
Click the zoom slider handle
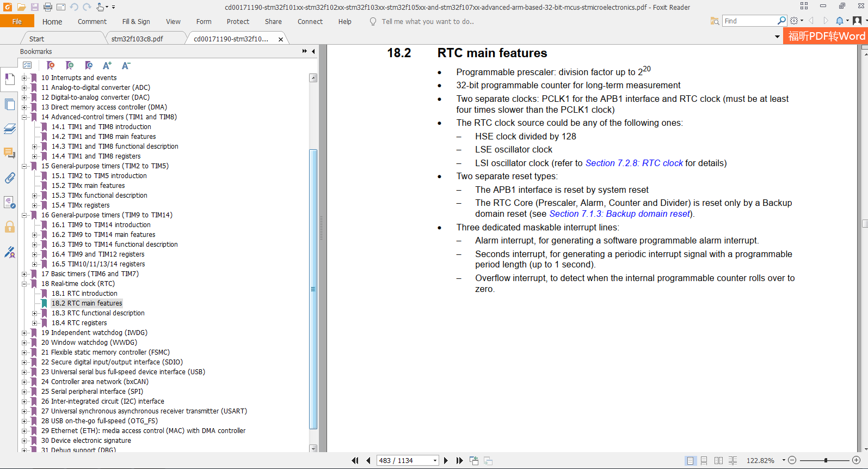(826, 461)
